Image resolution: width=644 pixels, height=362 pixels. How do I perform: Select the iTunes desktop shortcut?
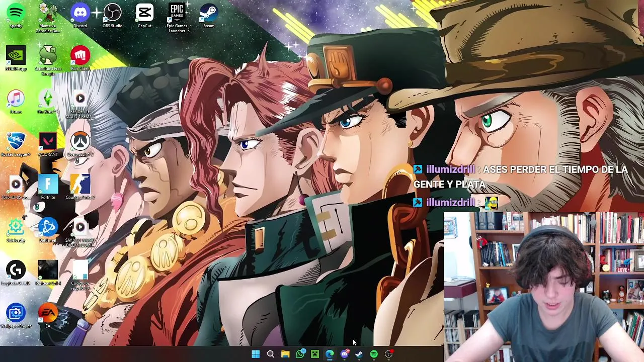coord(16,102)
